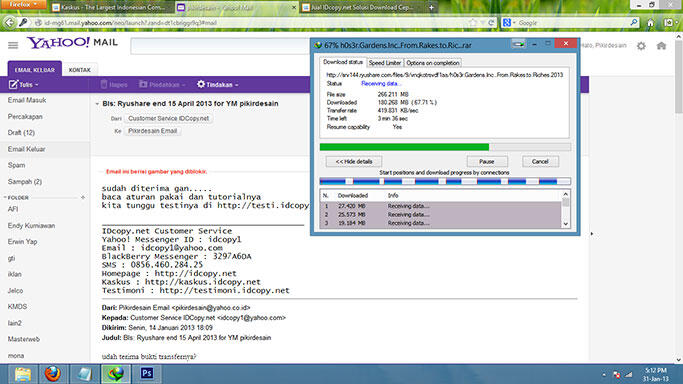Image resolution: width=683 pixels, height=384 pixels.
Task: Click the Tulis compose button
Action: 24,84
